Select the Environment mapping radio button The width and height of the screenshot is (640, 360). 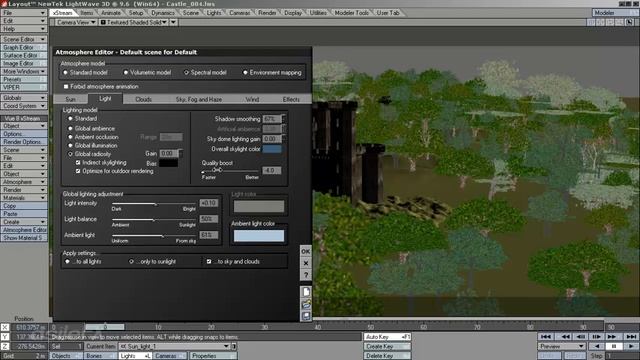pyautogui.click(x=245, y=73)
